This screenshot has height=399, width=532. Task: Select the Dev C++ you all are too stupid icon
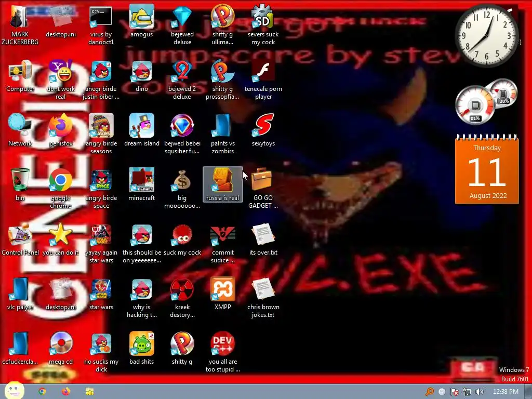pyautogui.click(x=222, y=353)
